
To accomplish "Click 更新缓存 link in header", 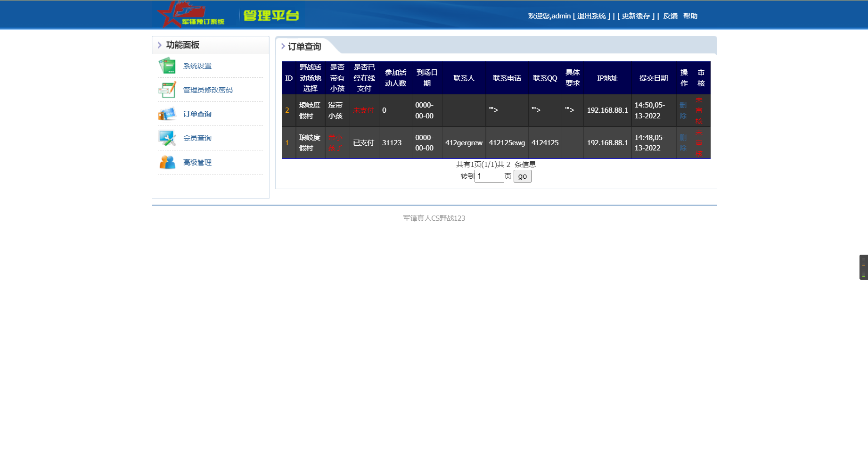I will pos(636,16).
